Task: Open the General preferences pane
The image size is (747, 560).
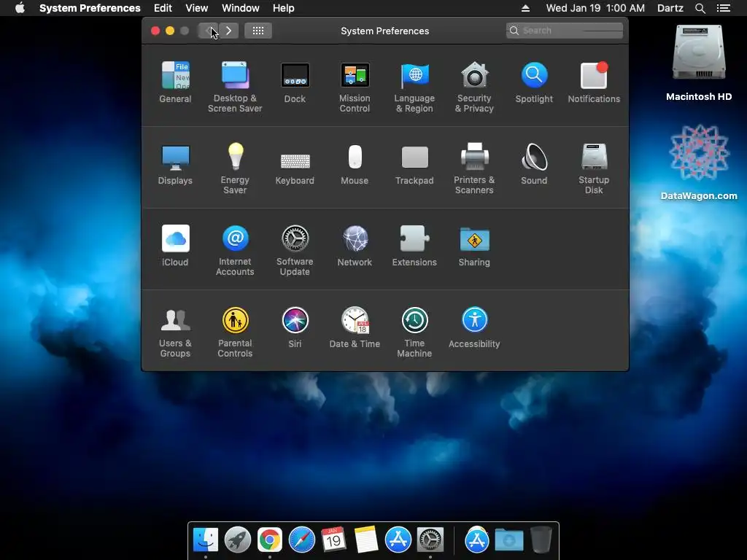Action: pos(175,82)
